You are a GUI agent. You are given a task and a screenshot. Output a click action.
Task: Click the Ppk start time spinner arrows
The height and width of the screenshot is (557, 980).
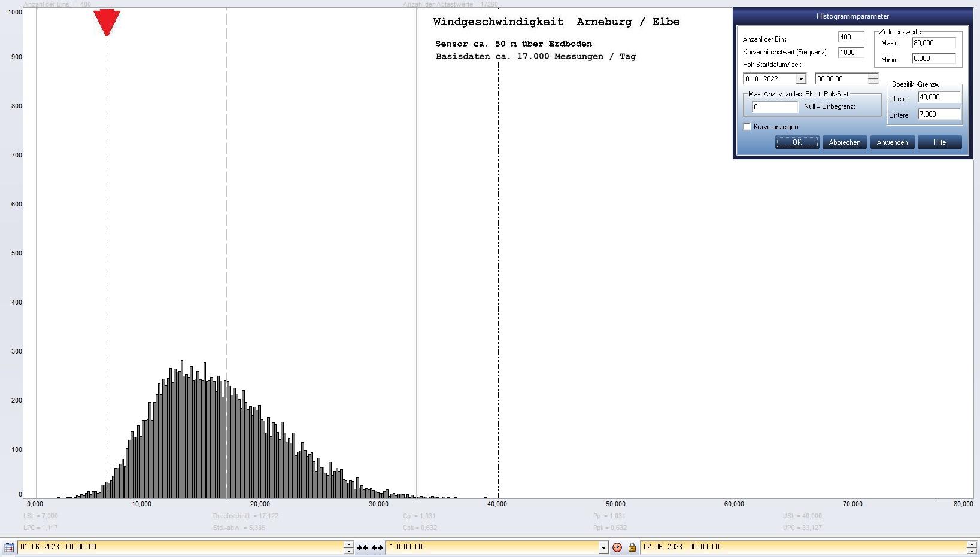(x=873, y=79)
